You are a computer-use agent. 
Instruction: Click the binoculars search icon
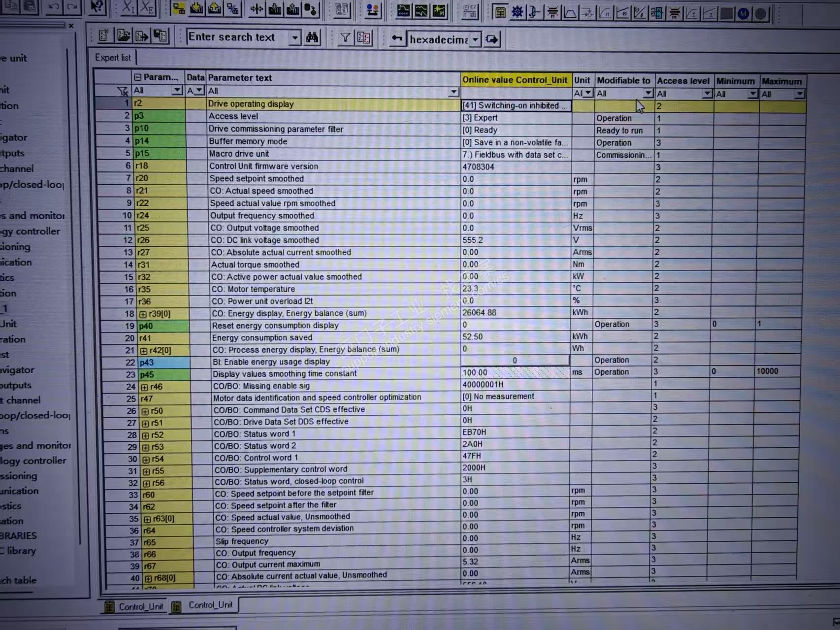tap(312, 37)
